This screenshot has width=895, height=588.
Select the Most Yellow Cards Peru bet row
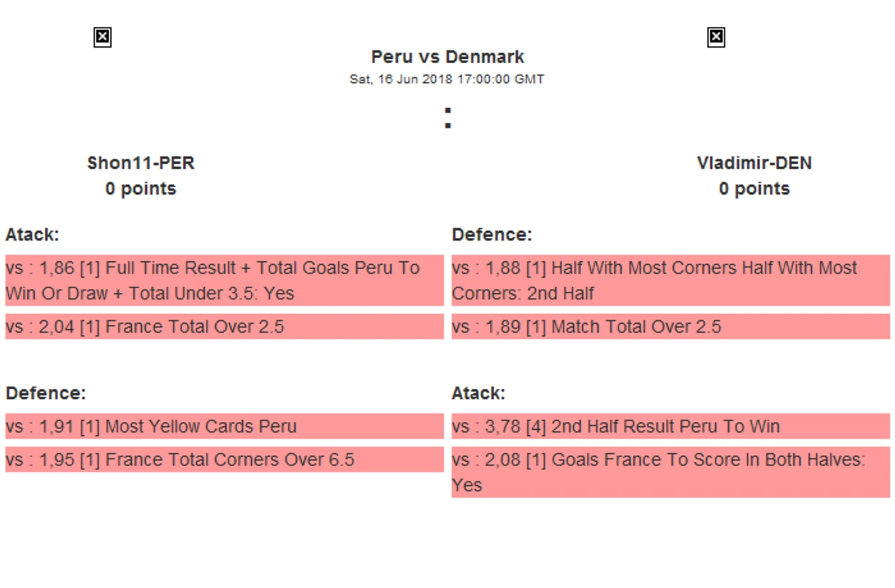point(224,426)
